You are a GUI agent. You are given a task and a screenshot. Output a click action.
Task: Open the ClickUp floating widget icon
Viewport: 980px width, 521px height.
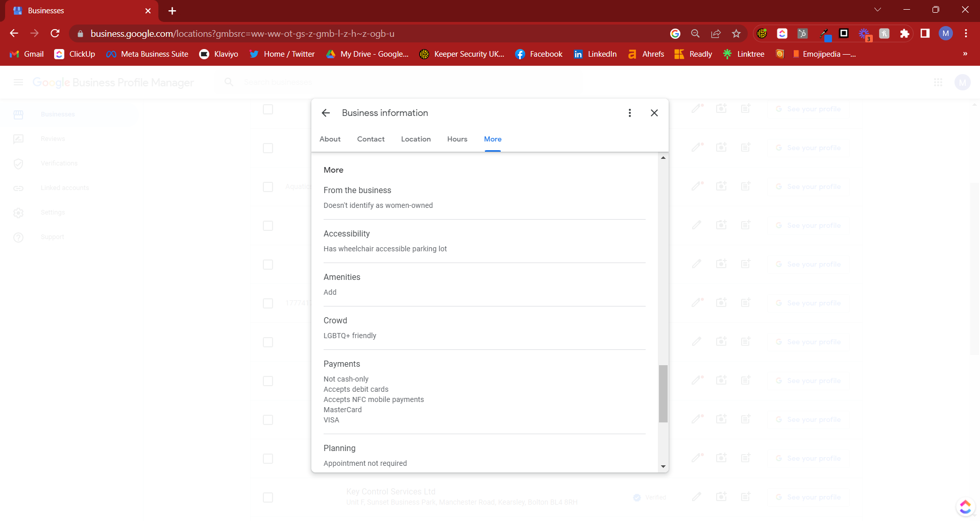(965, 507)
